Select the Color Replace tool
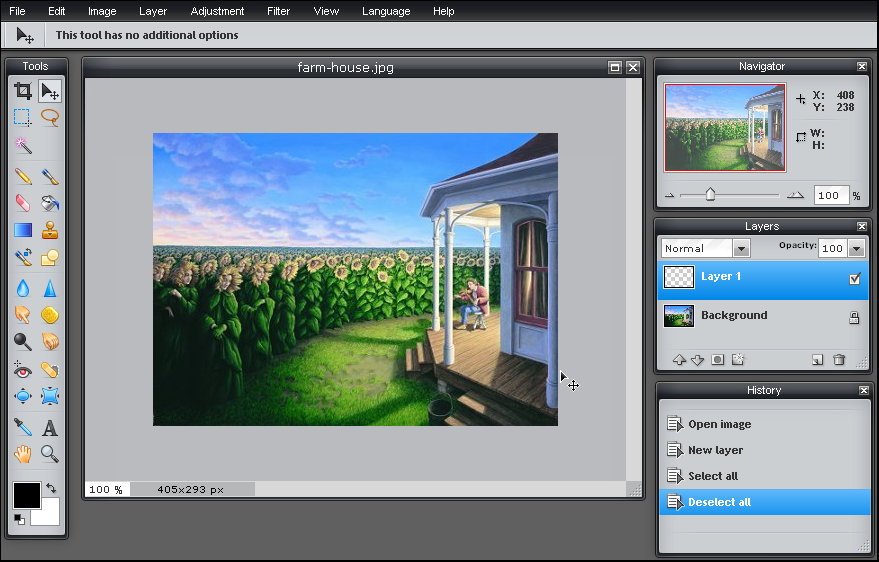The image size is (879, 562). tap(23, 257)
